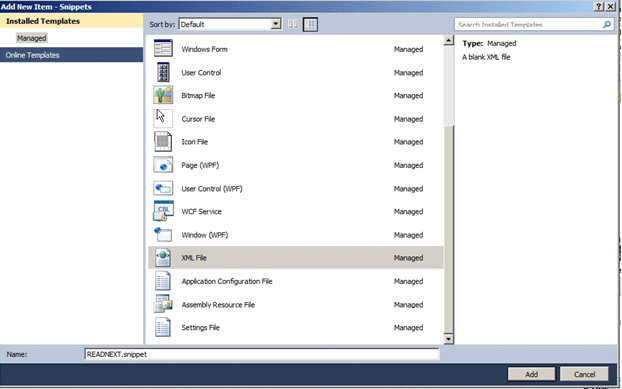Viewport: 622px width, 389px height.
Task: Close the Add New Item dialog
Action: (611, 6)
